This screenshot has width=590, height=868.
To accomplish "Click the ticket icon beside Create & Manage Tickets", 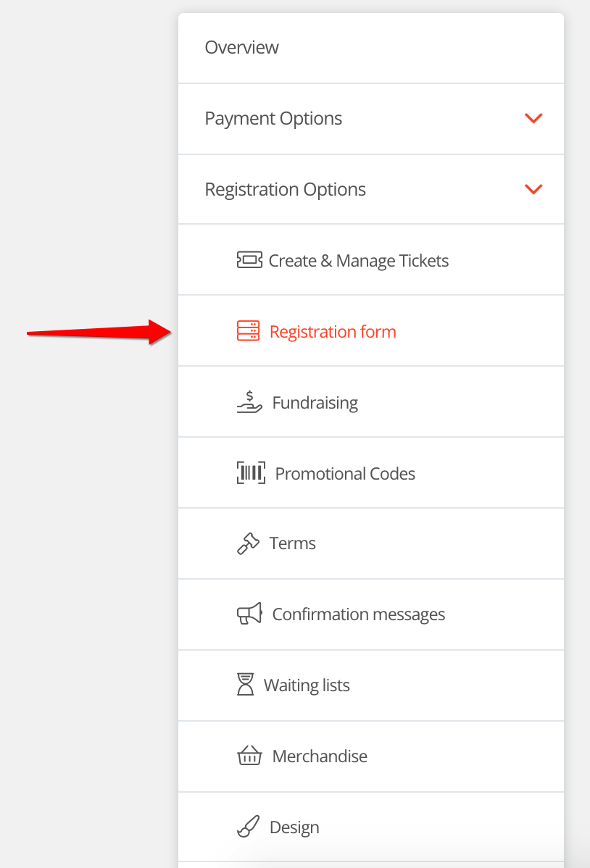I will point(249,259).
